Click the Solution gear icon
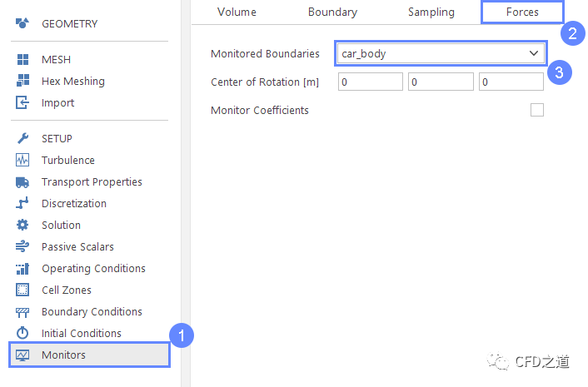588x387 pixels. (x=22, y=226)
